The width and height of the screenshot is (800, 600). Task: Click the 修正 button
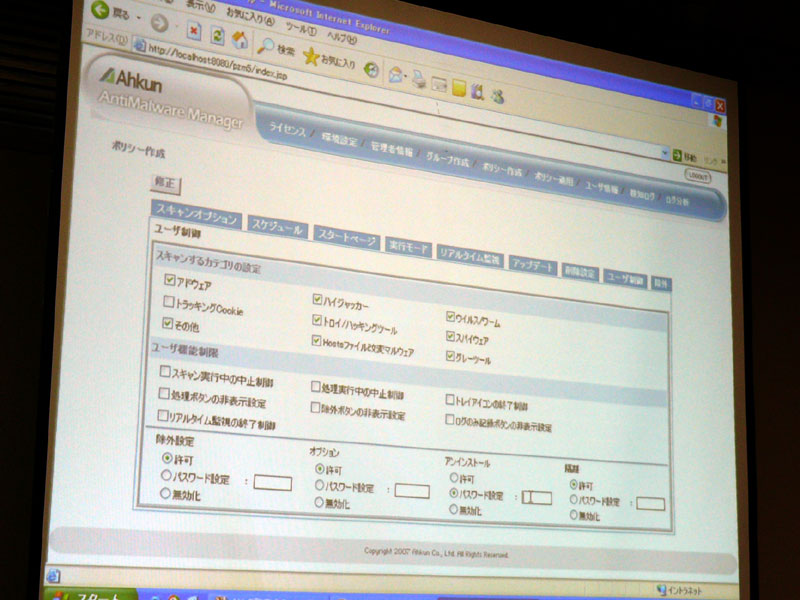pos(165,184)
